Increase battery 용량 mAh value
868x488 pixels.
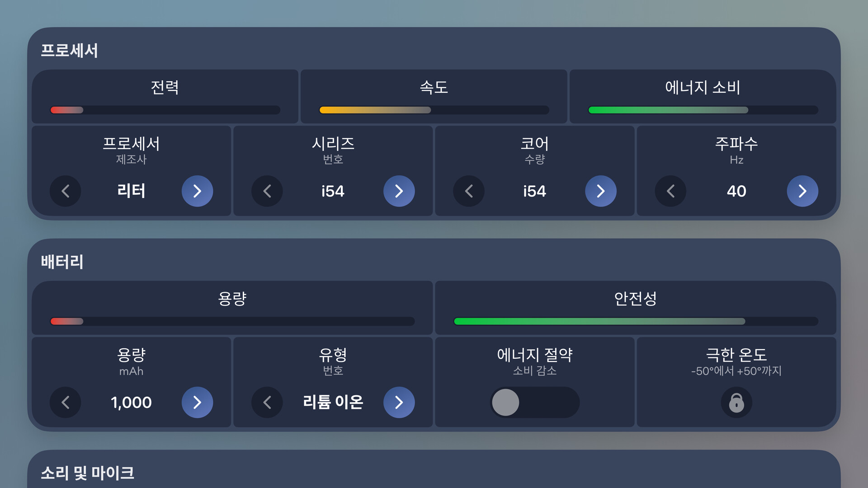tap(197, 402)
